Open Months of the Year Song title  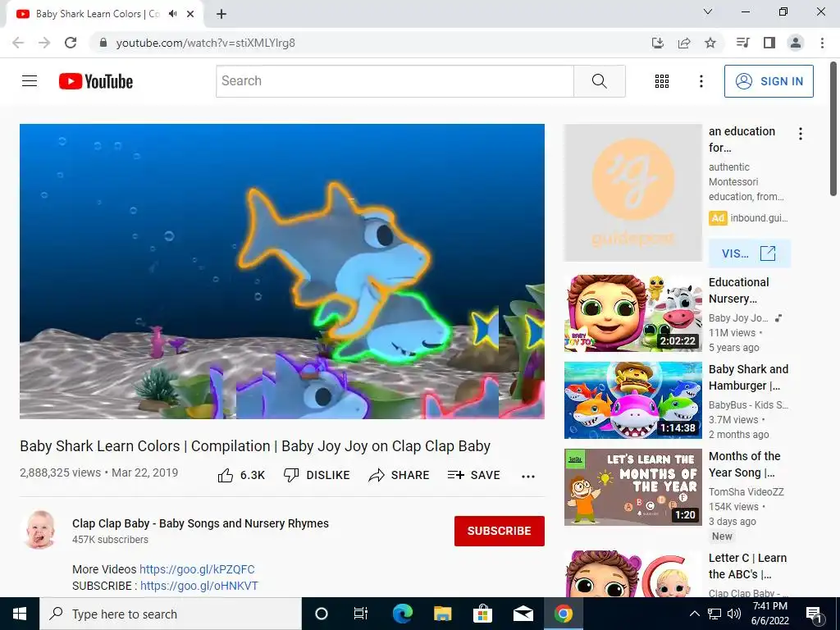click(x=744, y=464)
